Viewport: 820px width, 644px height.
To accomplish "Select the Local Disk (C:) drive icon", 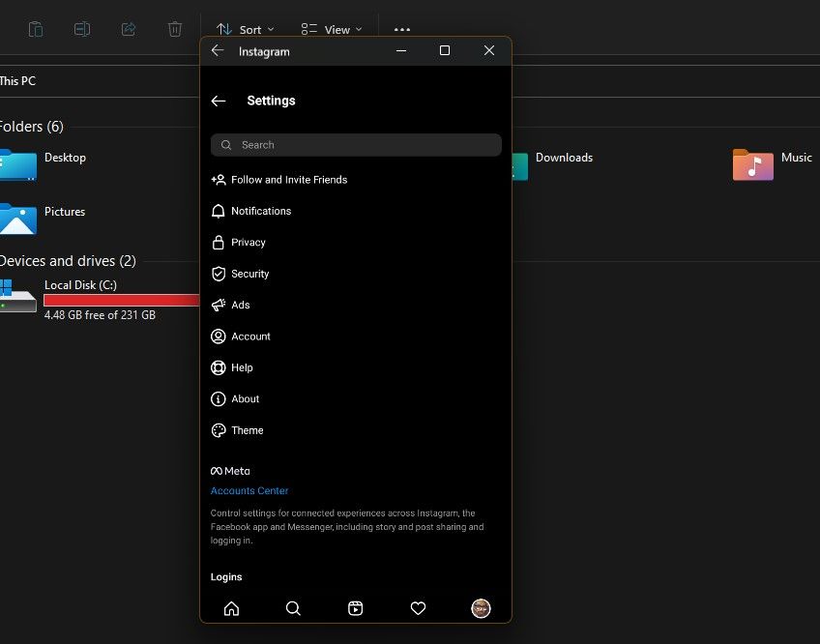I will pyautogui.click(x=18, y=296).
